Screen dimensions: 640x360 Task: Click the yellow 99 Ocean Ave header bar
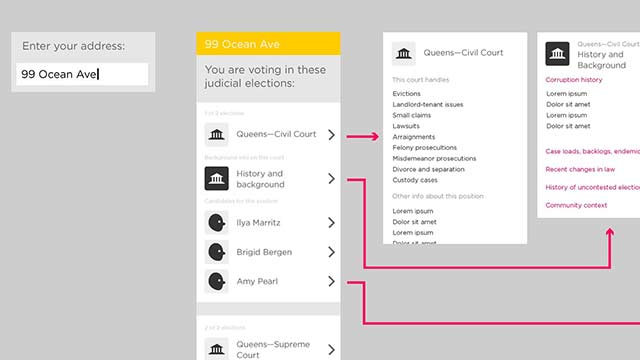click(268, 44)
